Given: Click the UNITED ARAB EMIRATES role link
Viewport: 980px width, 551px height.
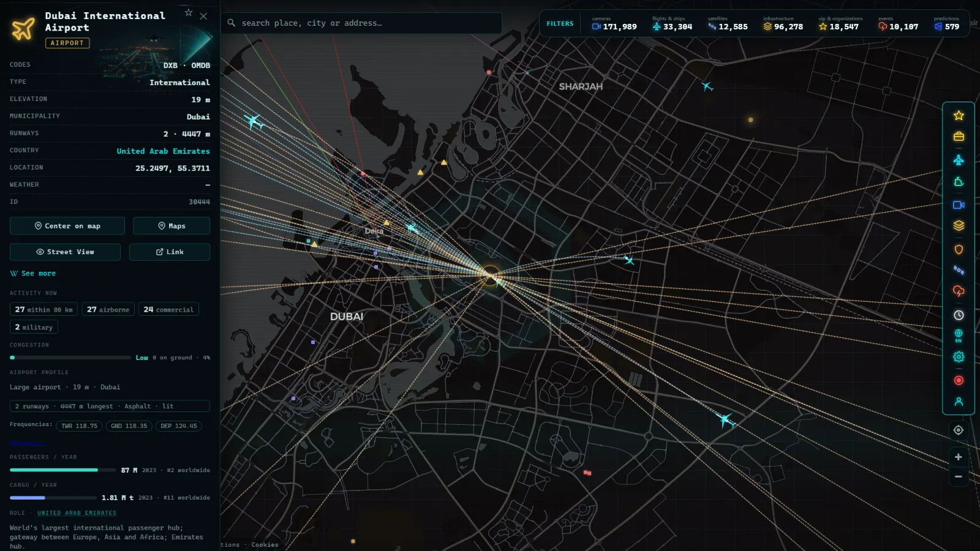Looking at the screenshot, I should [77, 513].
